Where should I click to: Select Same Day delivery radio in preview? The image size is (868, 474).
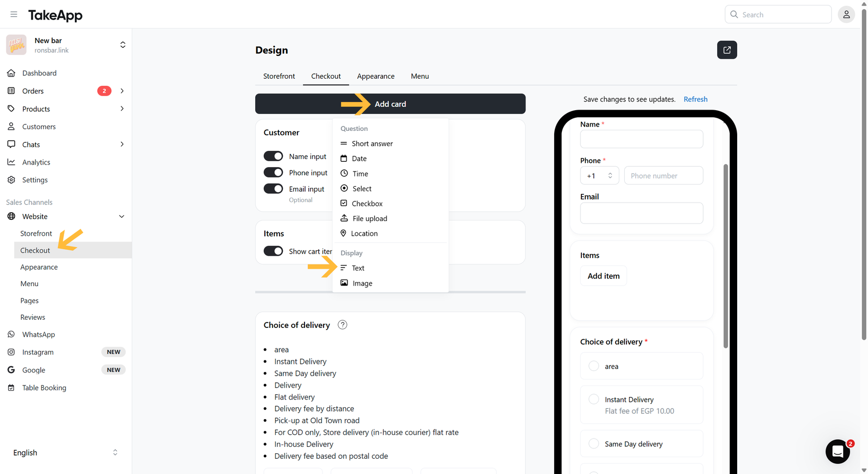point(594,444)
